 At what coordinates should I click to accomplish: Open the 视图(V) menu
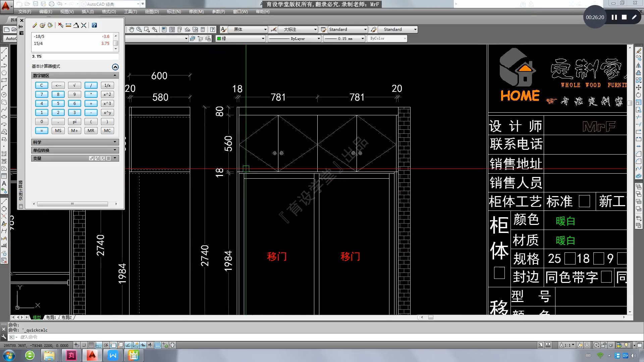coord(67,12)
